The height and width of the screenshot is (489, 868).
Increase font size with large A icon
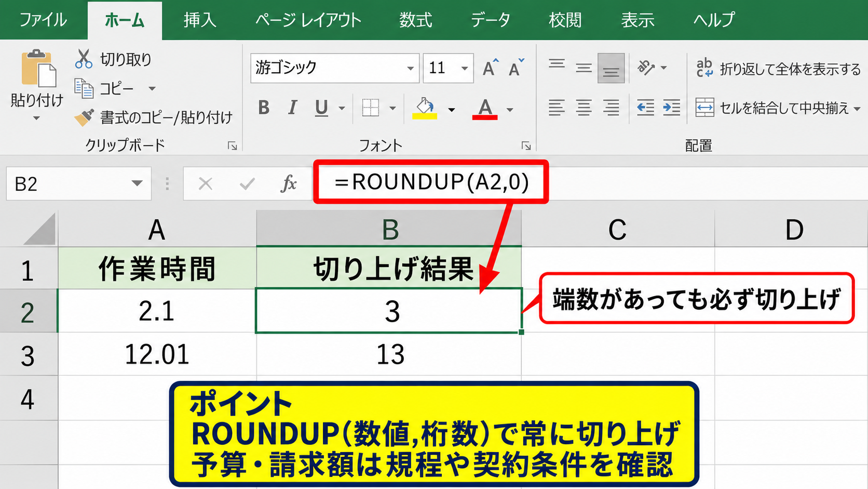(490, 68)
